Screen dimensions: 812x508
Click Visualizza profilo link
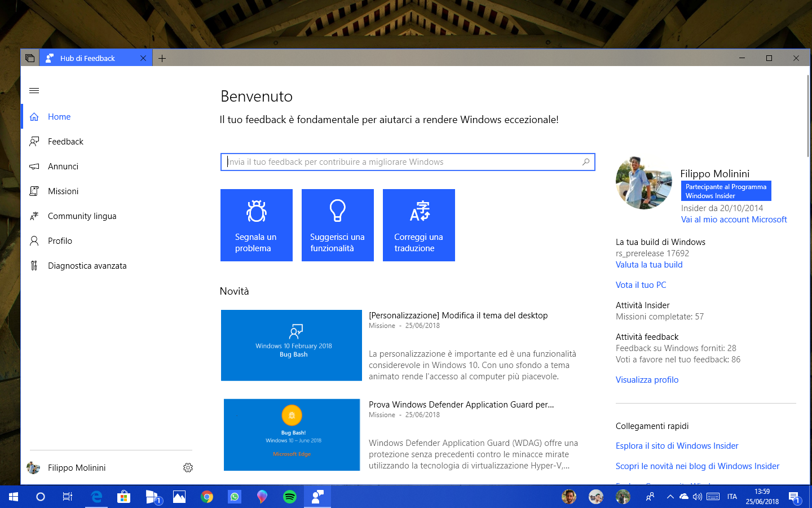(x=647, y=380)
